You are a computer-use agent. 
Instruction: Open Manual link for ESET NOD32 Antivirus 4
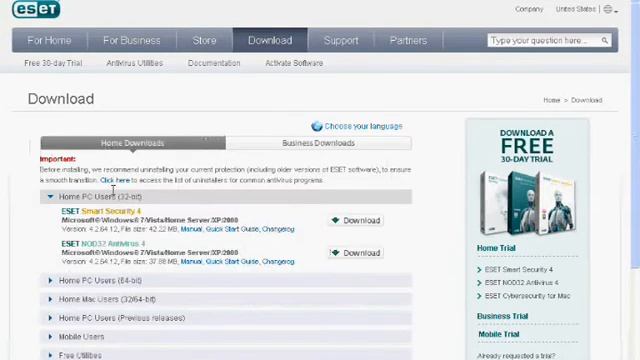click(191, 262)
